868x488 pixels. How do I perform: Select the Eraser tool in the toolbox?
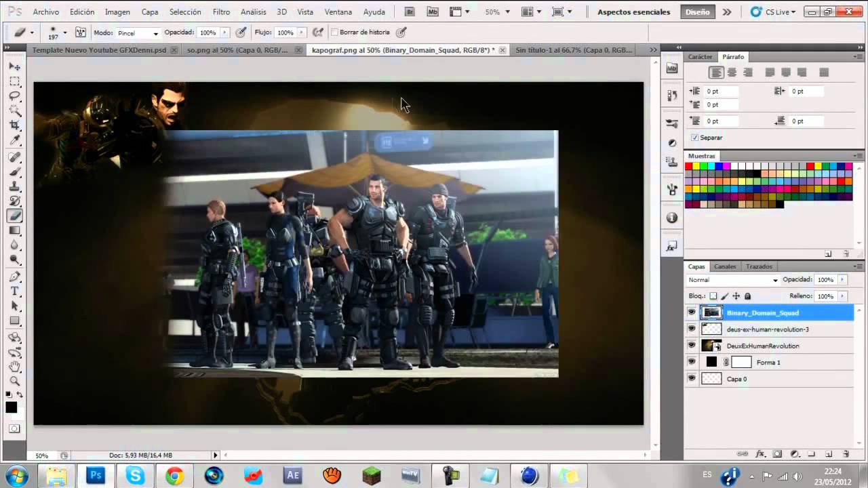(x=14, y=216)
